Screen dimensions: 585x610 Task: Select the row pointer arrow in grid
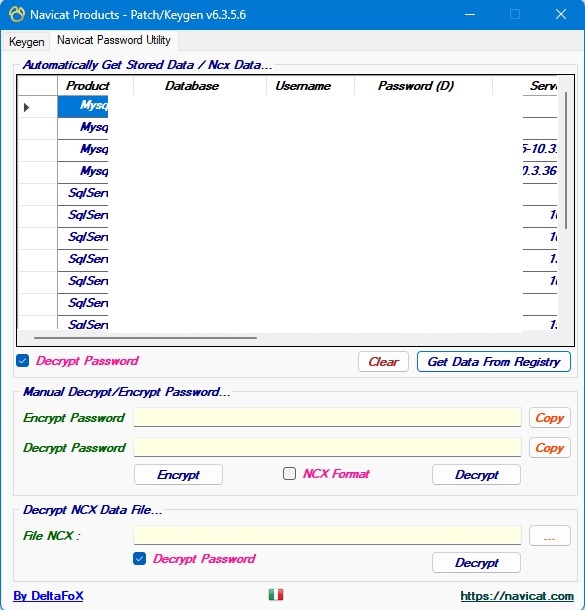26,107
